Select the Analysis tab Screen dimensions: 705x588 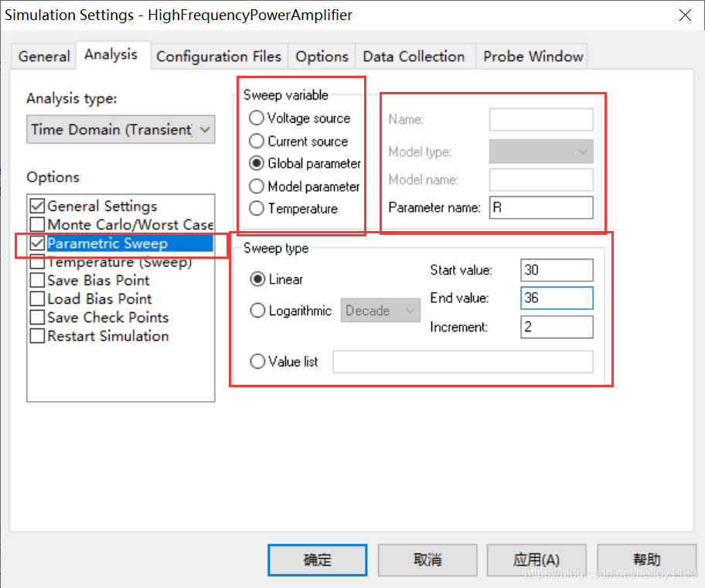pyautogui.click(x=111, y=55)
